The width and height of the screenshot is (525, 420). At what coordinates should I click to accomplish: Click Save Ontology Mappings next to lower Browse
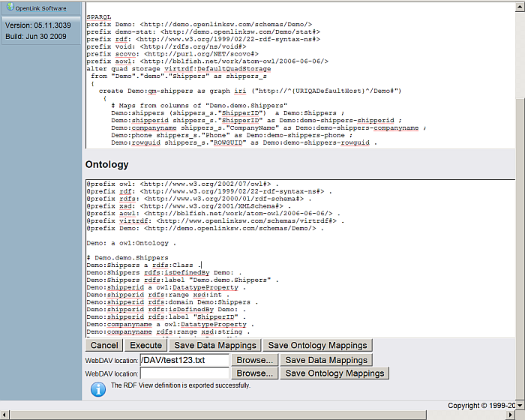pos(334,373)
